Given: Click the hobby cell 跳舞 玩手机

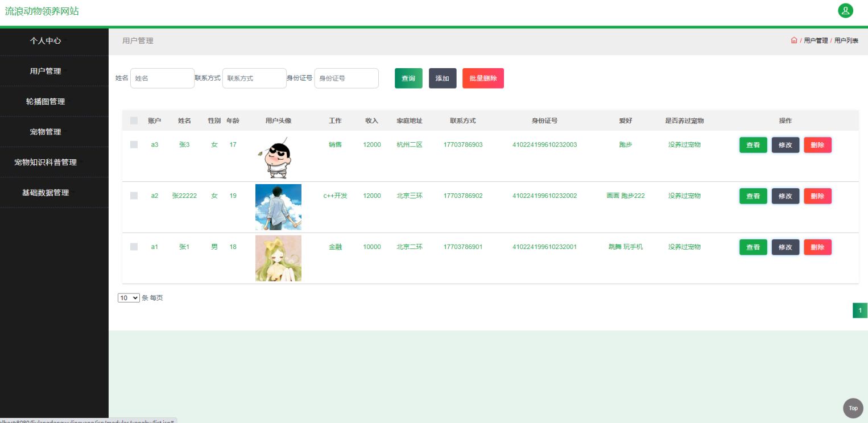Looking at the screenshot, I should coord(626,247).
